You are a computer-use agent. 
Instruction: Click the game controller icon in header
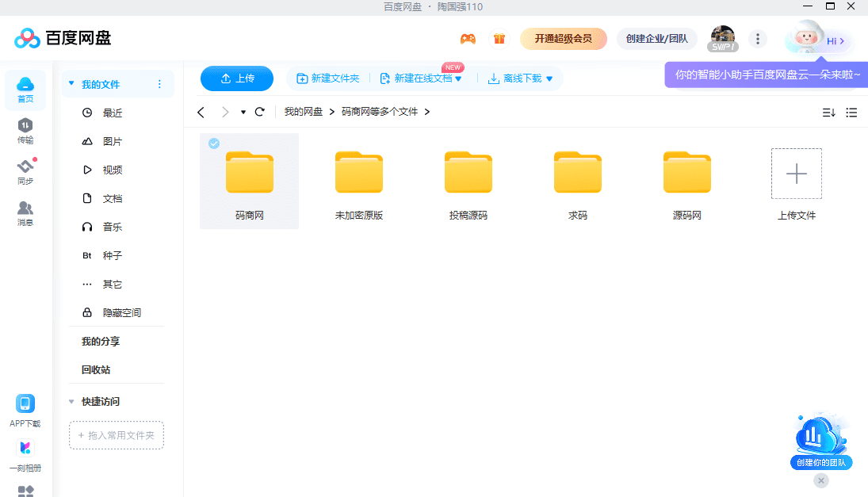click(x=468, y=39)
